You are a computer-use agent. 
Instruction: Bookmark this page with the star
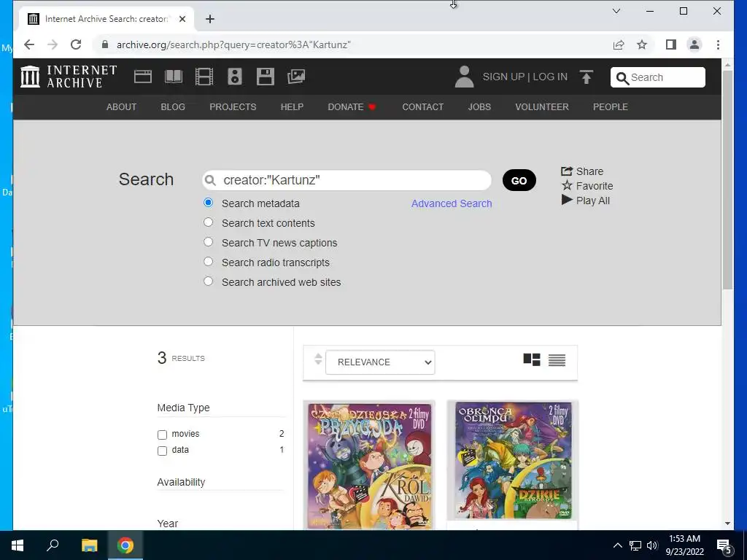tap(642, 44)
